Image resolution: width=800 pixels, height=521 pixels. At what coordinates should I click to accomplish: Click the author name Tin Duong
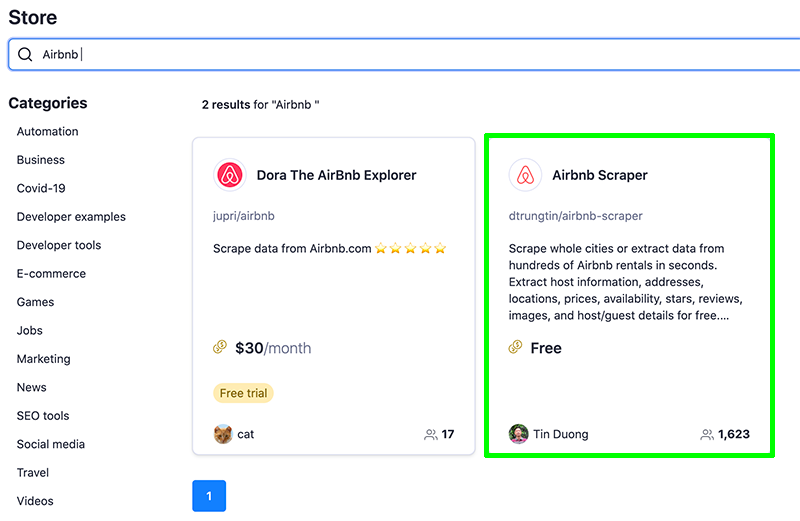pos(561,434)
